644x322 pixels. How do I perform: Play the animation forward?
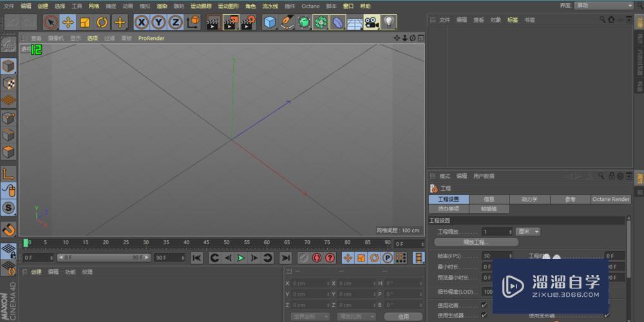(x=241, y=258)
